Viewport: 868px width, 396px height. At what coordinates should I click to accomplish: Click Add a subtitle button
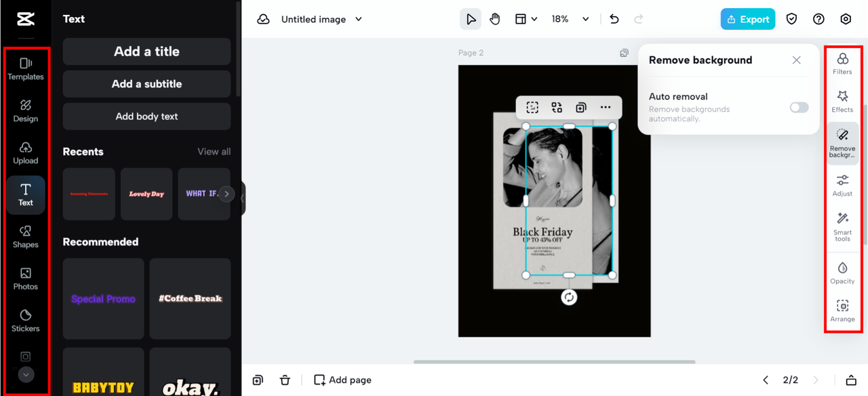coord(146,84)
